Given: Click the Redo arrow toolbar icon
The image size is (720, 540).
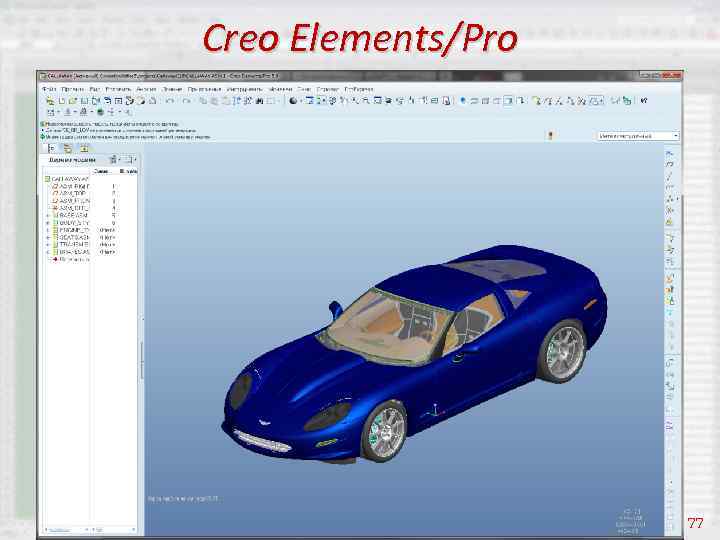Looking at the screenshot, I should tap(186, 101).
